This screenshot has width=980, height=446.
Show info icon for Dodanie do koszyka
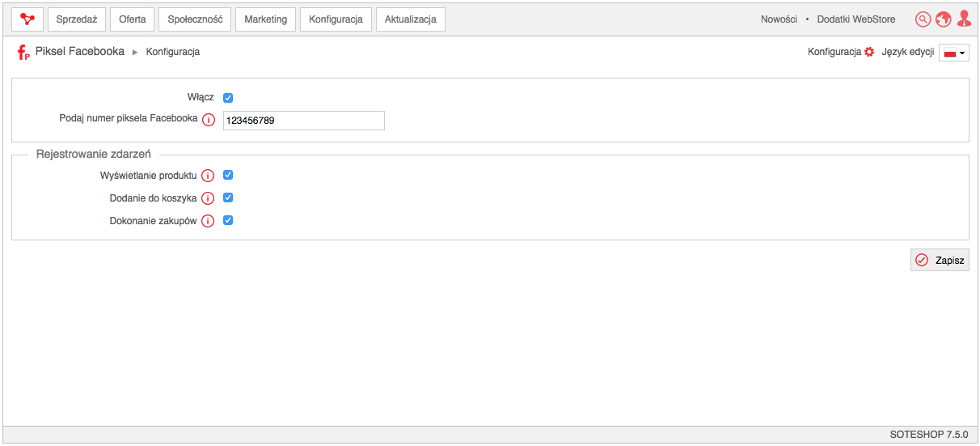point(208,198)
